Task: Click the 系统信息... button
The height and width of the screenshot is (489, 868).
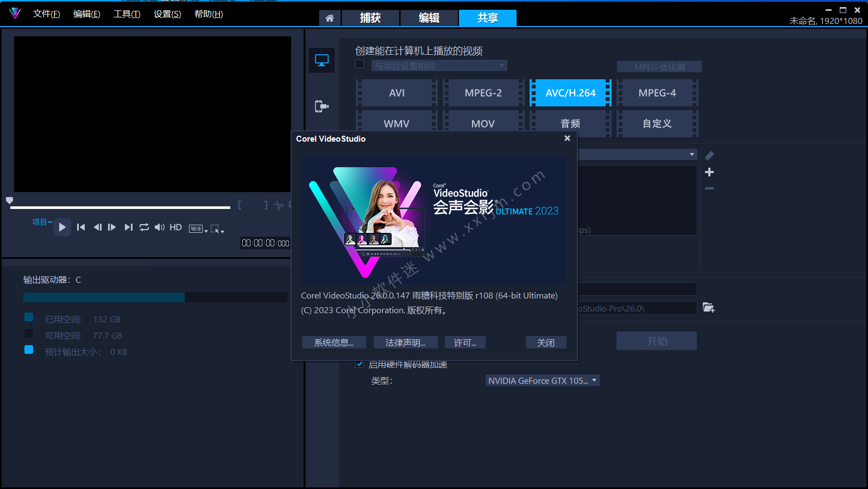Action: [334, 342]
